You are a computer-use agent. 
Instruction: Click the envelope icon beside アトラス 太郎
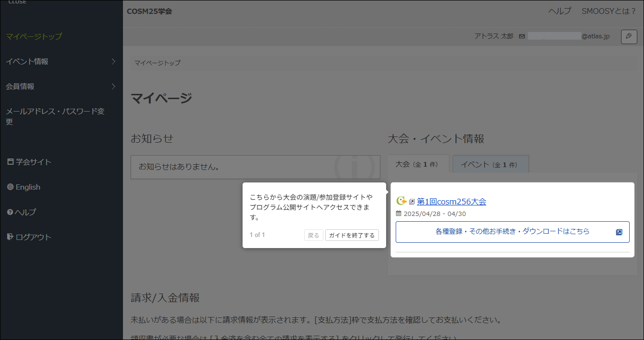pyautogui.click(x=522, y=36)
